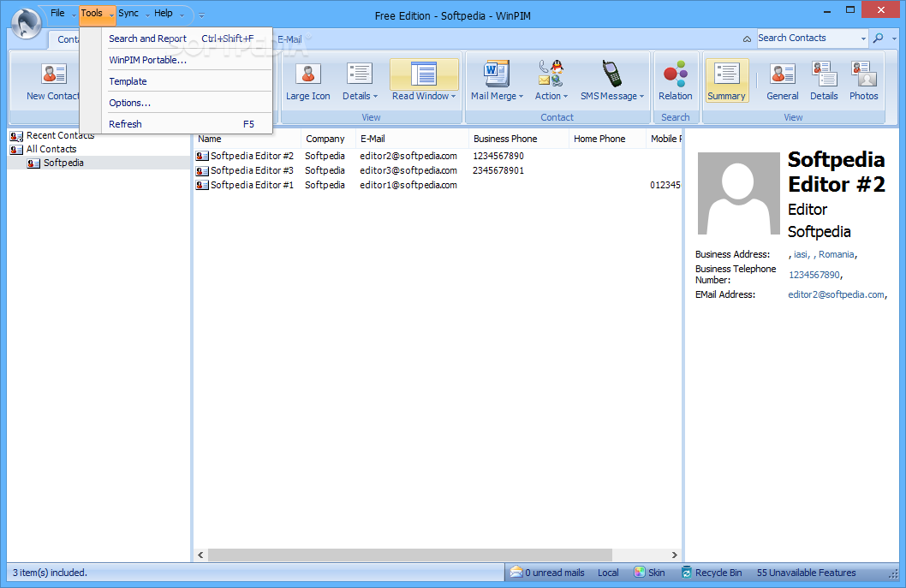
Task: Open the Search Contacts dropdown arrow
Action: coord(863,39)
